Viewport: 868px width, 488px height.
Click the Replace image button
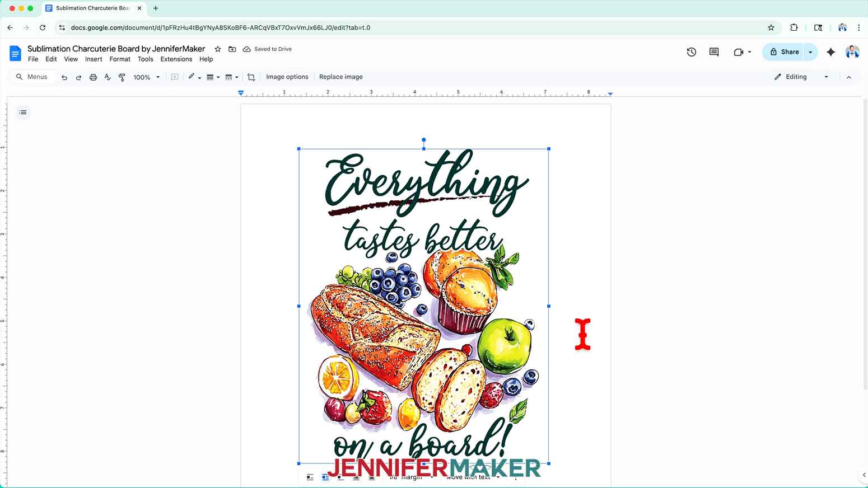click(341, 77)
